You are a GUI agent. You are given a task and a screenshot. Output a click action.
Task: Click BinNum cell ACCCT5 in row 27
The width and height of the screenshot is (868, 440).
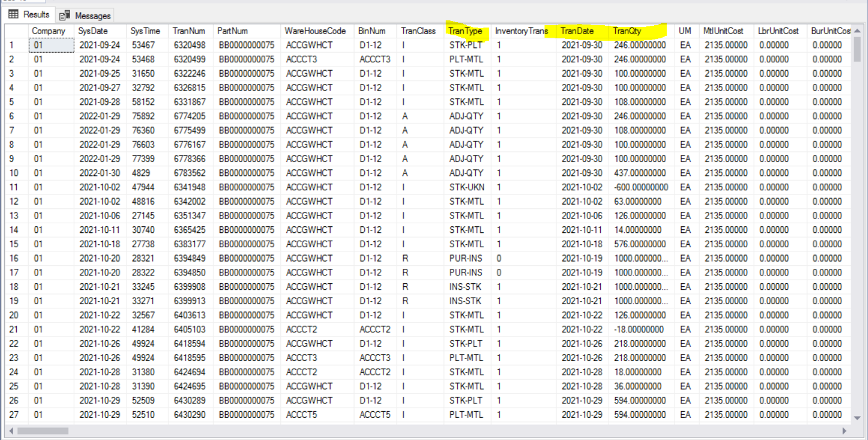(375, 415)
